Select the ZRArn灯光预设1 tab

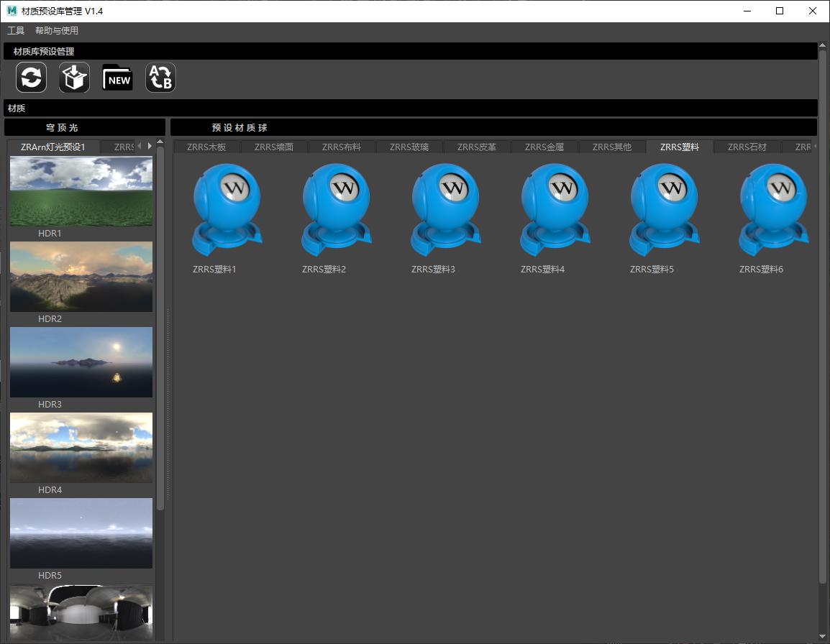[53, 147]
